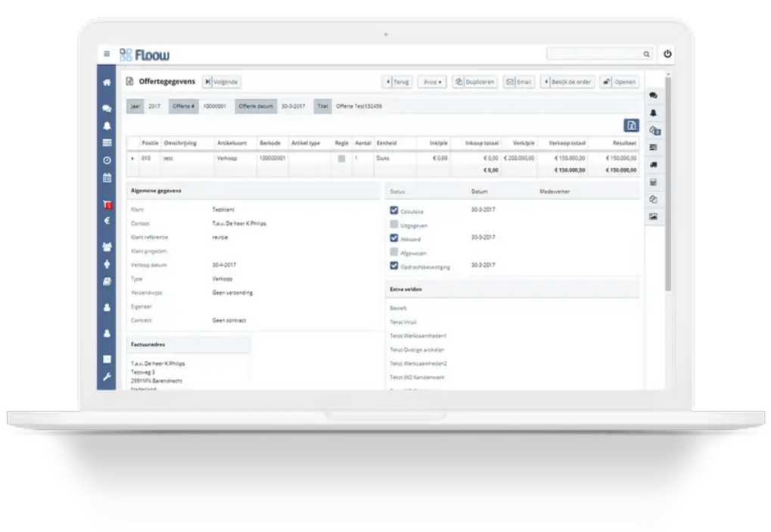This screenshot has height=532, width=771.
Task: Click the Bekijk de order button
Action: [567, 82]
